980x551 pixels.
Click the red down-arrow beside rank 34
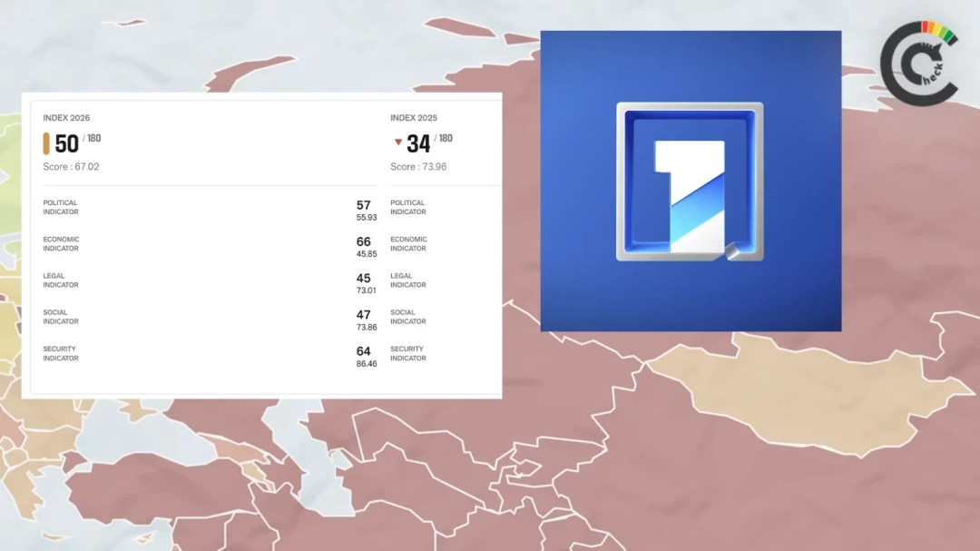[398, 143]
